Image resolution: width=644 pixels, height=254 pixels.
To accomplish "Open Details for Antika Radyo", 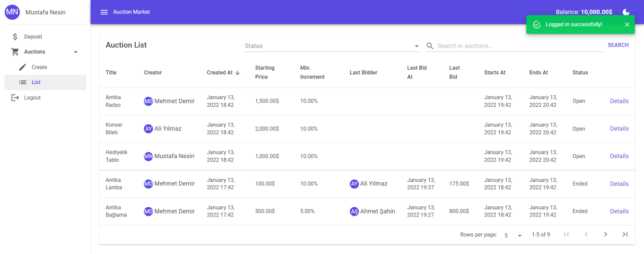I will pyautogui.click(x=619, y=101).
